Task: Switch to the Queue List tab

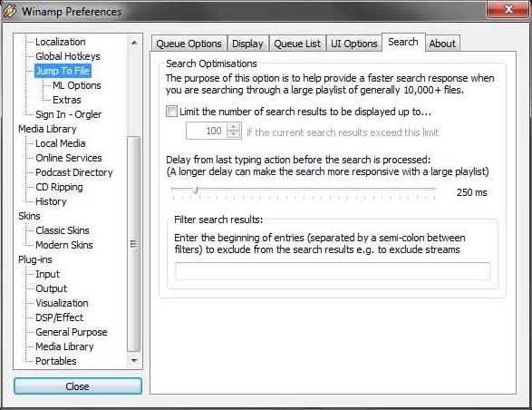Action: click(297, 44)
